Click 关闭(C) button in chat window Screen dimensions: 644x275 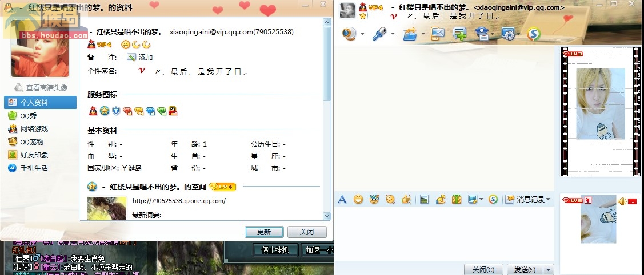pyautogui.click(x=483, y=269)
